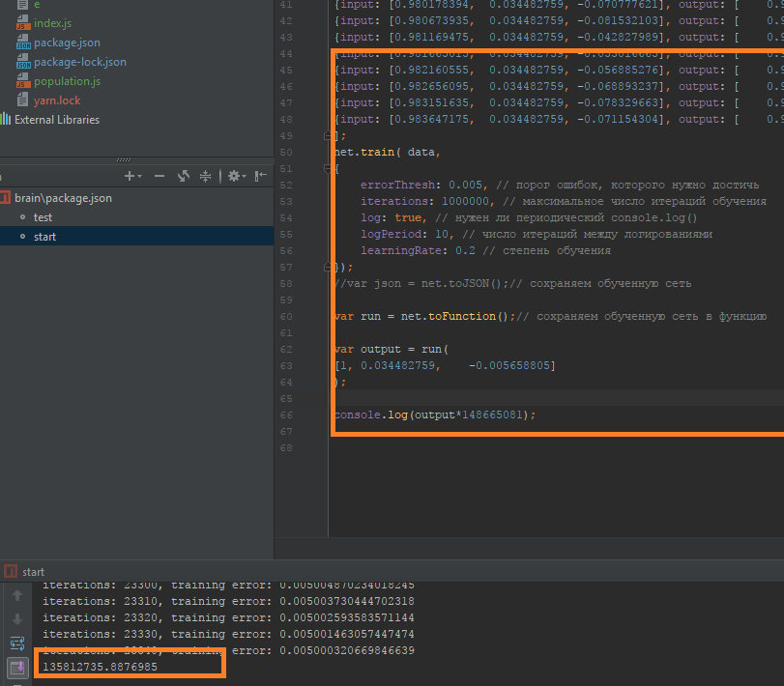This screenshot has height=686, width=784.
Task: Click input value '0.982160555' on line 45
Action: (431, 70)
